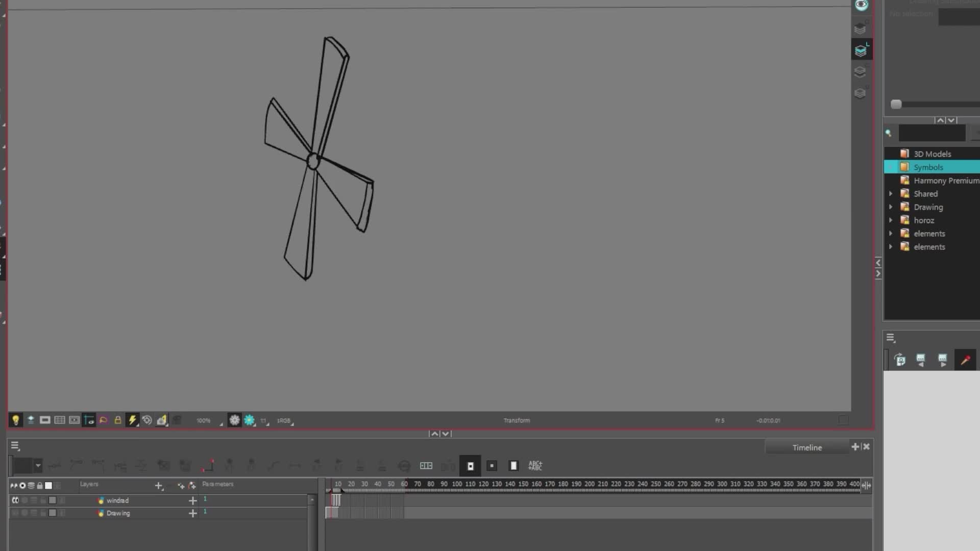The height and width of the screenshot is (551, 980).
Task: Click the cyan gear render mode icon
Action: pos(249,420)
